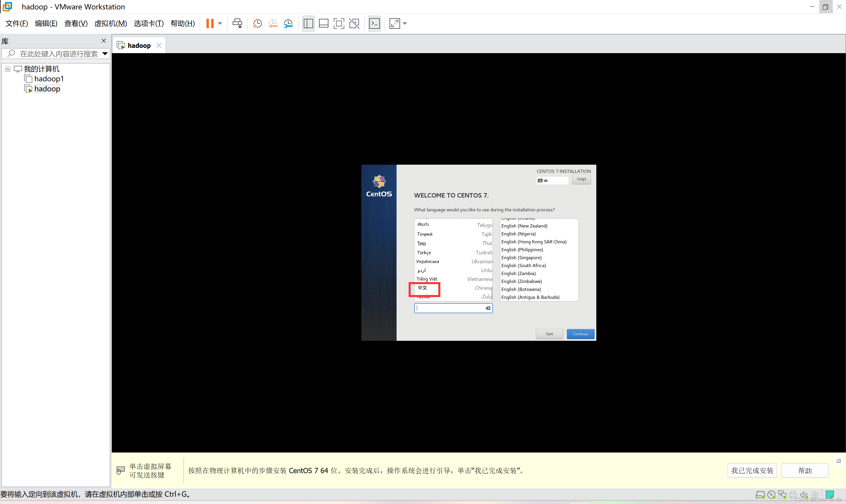Toggle the thumbnail bar view
The height and width of the screenshot is (504, 846).
coord(323,23)
